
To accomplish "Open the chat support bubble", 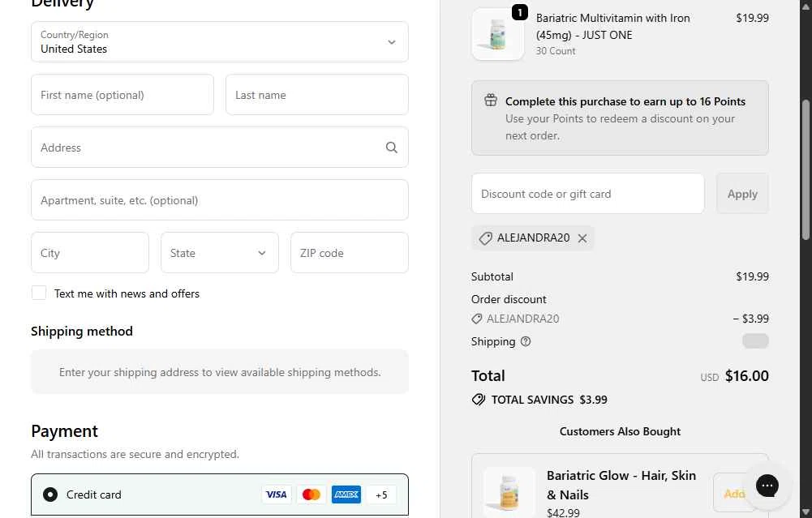I will click(x=767, y=486).
